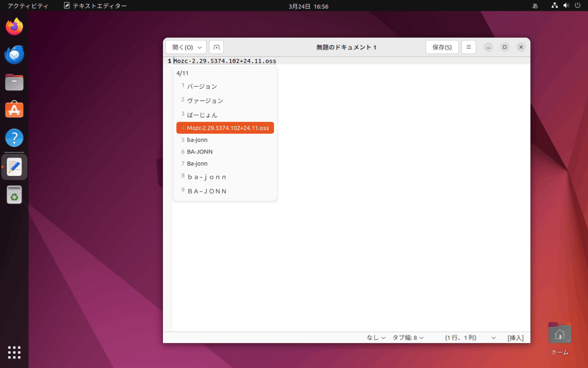The height and width of the screenshot is (368, 588).
Task: Open the editor hamburger menu
Action: pyautogui.click(x=469, y=47)
